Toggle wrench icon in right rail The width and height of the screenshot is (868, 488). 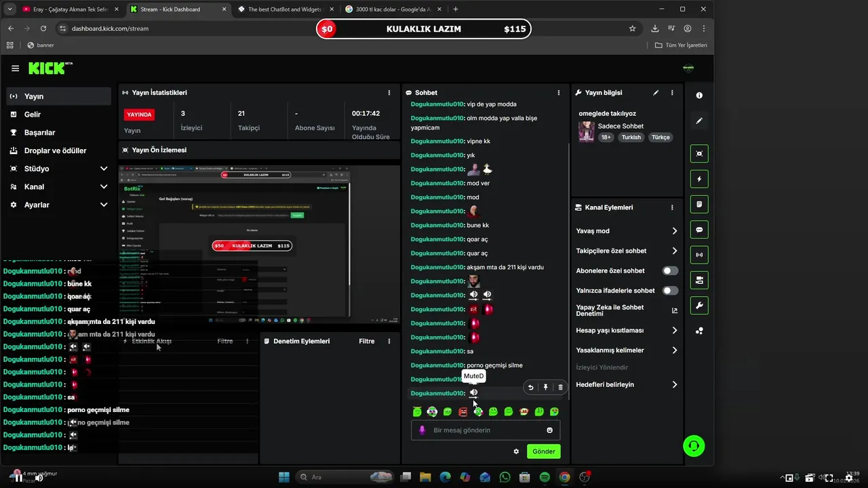click(699, 306)
